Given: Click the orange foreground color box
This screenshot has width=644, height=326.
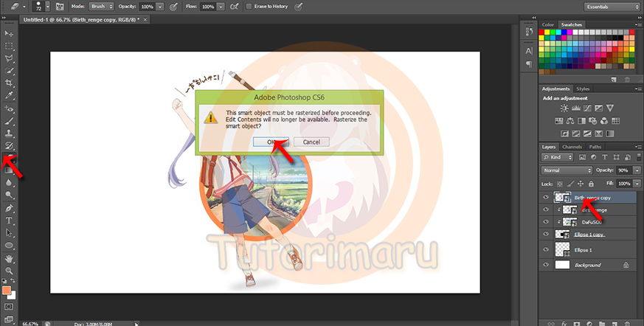Looking at the screenshot, I should coord(7,291).
